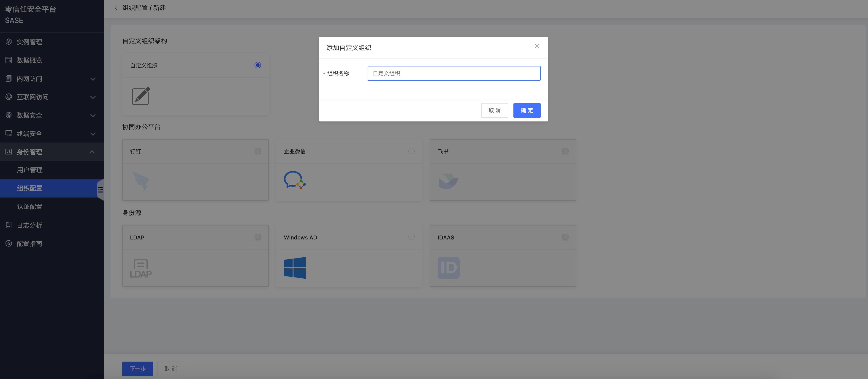The image size is (868, 379).
Task: Select the LDAP radio button
Action: tap(258, 237)
